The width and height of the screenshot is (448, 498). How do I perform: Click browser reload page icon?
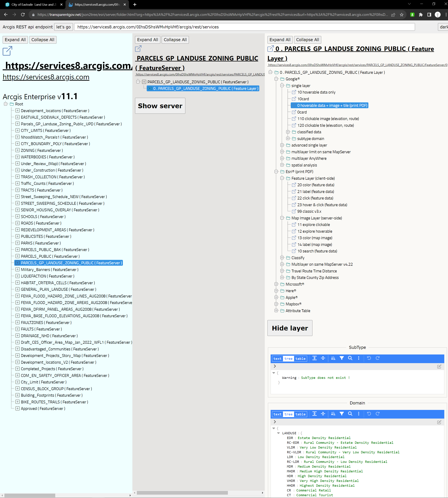pos(23,14)
